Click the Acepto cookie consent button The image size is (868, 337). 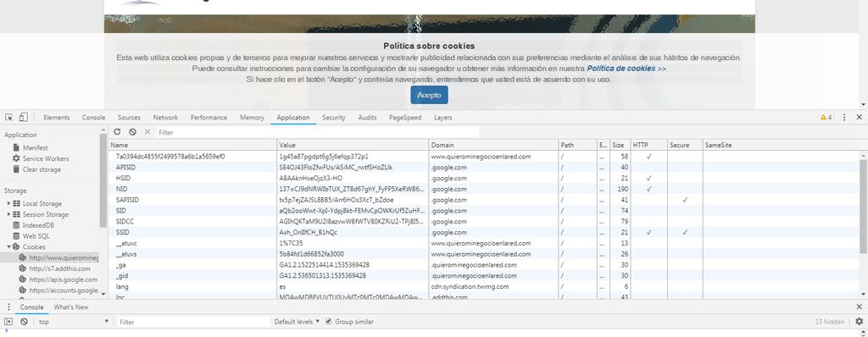click(429, 95)
